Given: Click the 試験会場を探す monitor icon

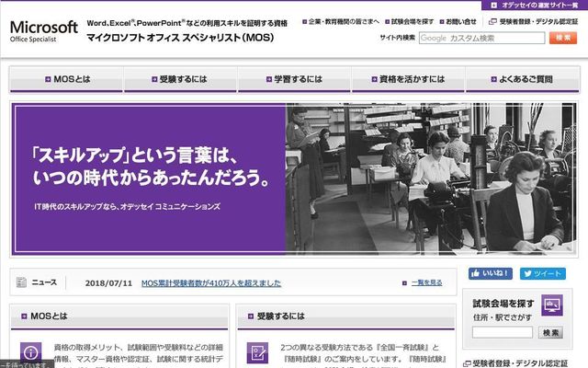Looking at the screenshot, I should [552, 305].
